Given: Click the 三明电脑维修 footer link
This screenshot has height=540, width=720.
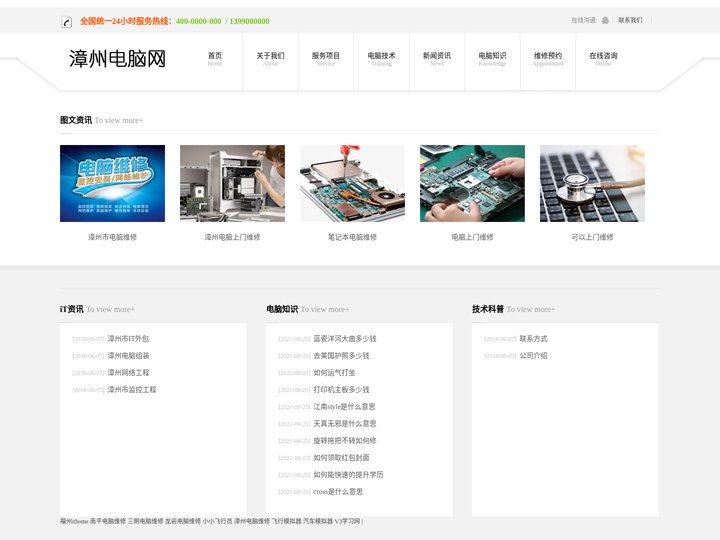Looking at the screenshot, I should point(145,521).
